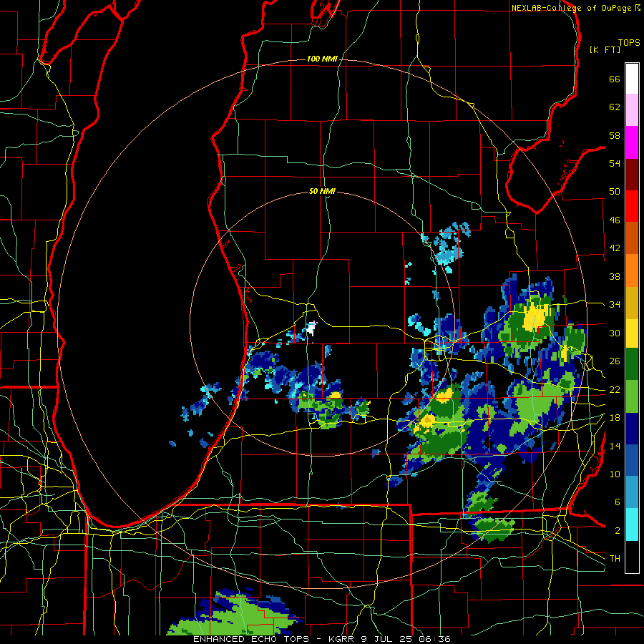Click the legend value 18
Viewport: 644px width, 644px height.
tap(615, 418)
